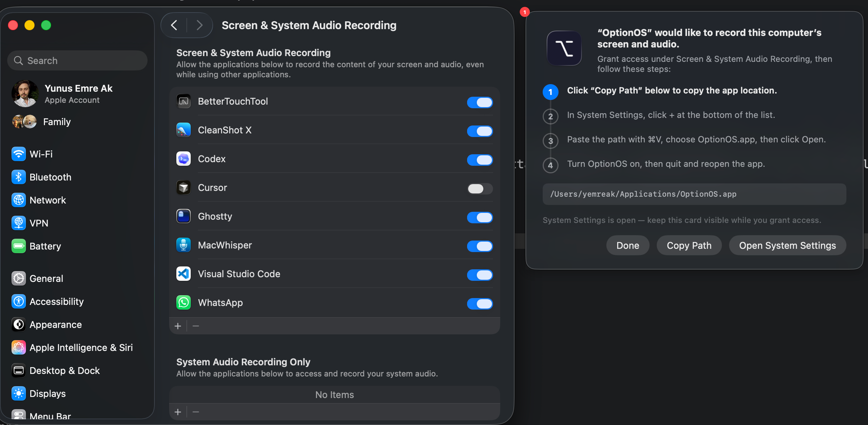Click the VPN sidebar icon
The height and width of the screenshot is (425, 868).
[19, 223]
